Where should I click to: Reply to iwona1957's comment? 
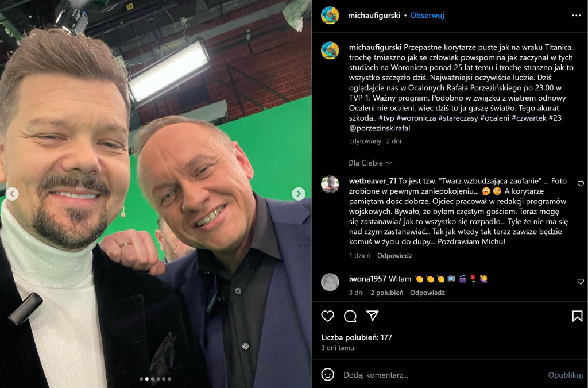(427, 293)
